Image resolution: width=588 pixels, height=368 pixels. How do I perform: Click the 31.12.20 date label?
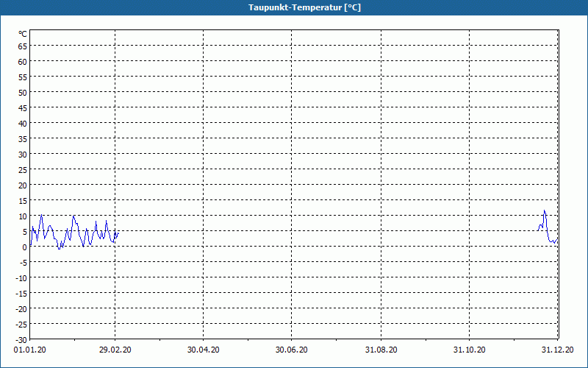click(556, 350)
